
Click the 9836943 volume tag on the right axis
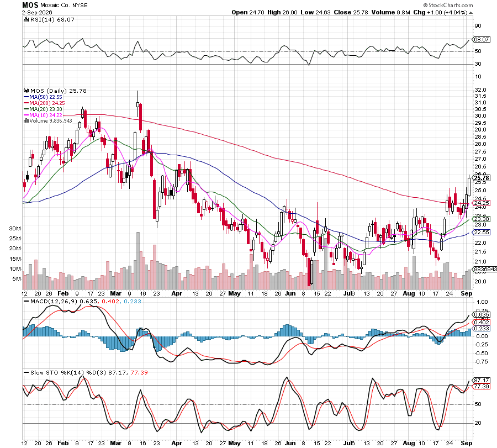click(485, 270)
